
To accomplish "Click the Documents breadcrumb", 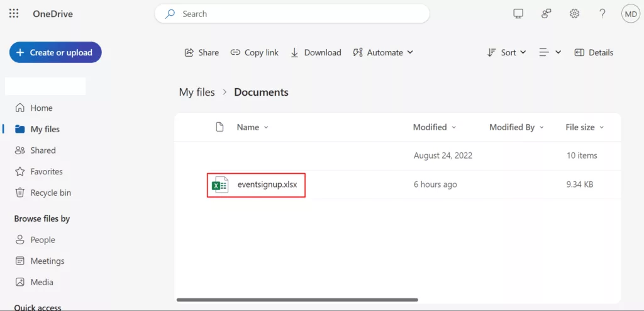I will pos(261,92).
